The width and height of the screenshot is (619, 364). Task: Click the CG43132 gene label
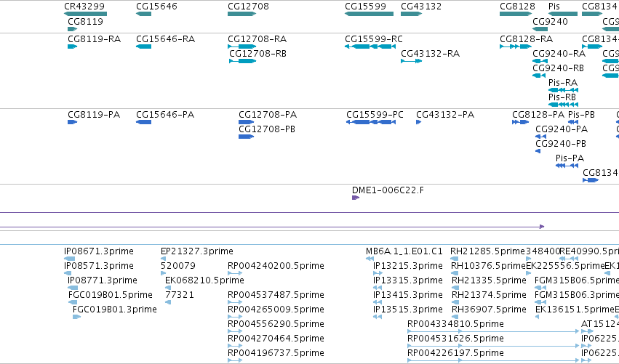point(421,7)
